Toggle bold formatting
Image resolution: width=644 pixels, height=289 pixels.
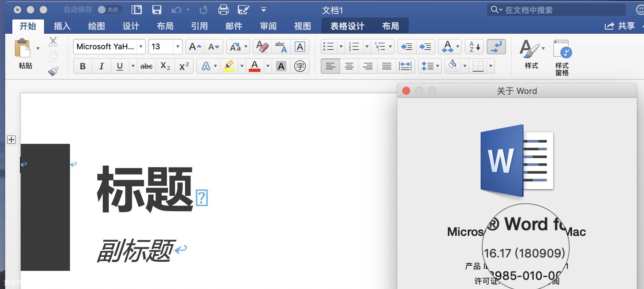(83, 66)
